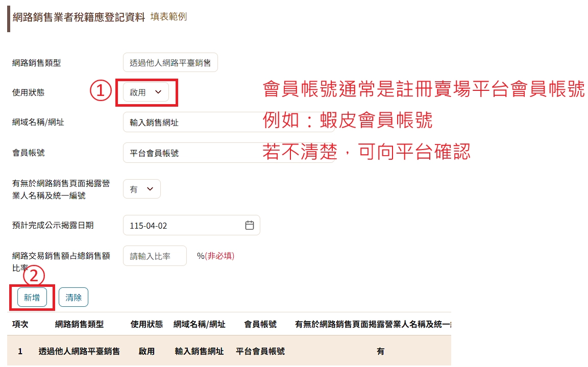The height and width of the screenshot is (367, 588).
Task: Select the 使用狀態 table column header
Action: (146, 324)
